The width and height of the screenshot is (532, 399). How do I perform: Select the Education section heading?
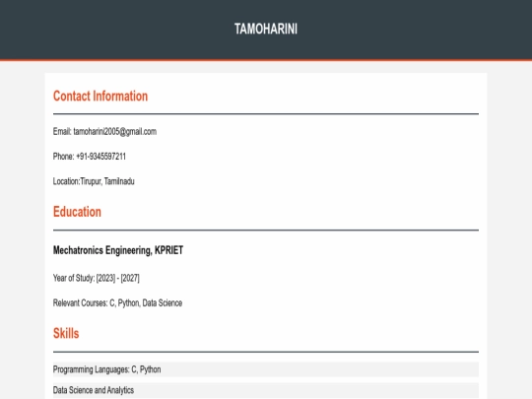click(77, 212)
